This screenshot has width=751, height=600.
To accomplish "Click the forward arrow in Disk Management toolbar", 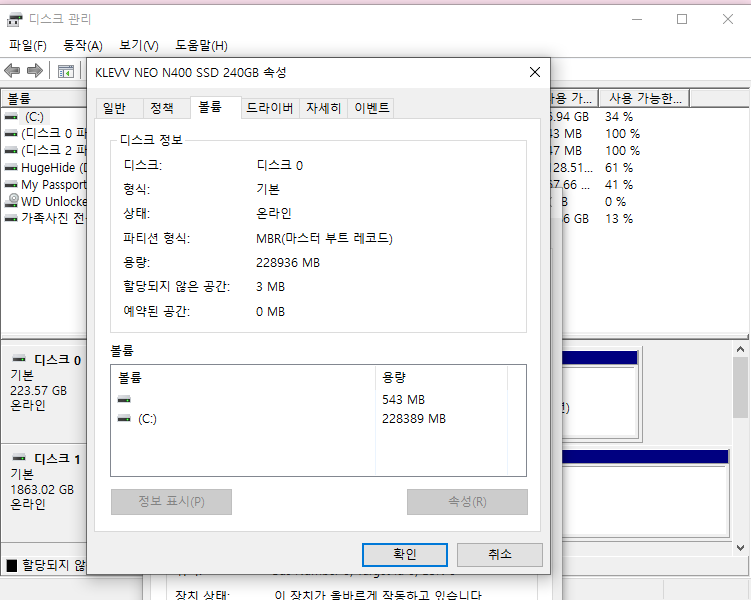I will (34, 71).
